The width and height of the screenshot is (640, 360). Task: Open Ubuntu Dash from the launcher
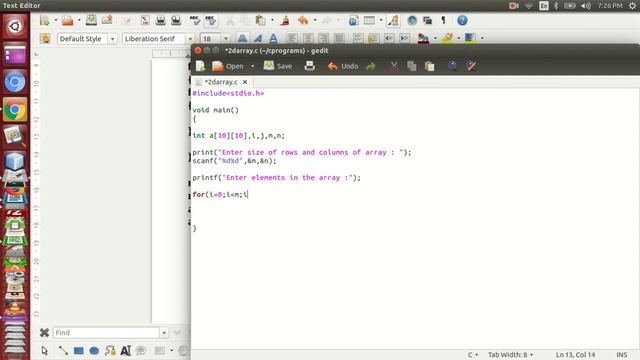[x=15, y=27]
